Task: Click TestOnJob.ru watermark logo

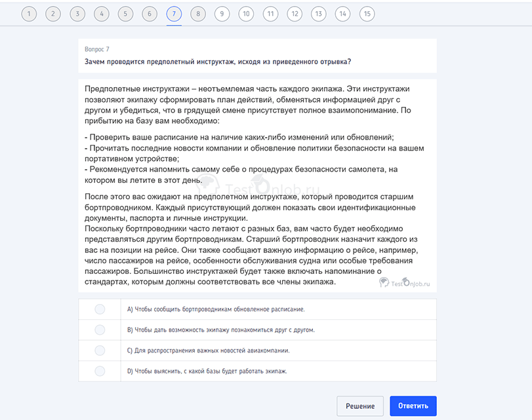Action: (405, 283)
